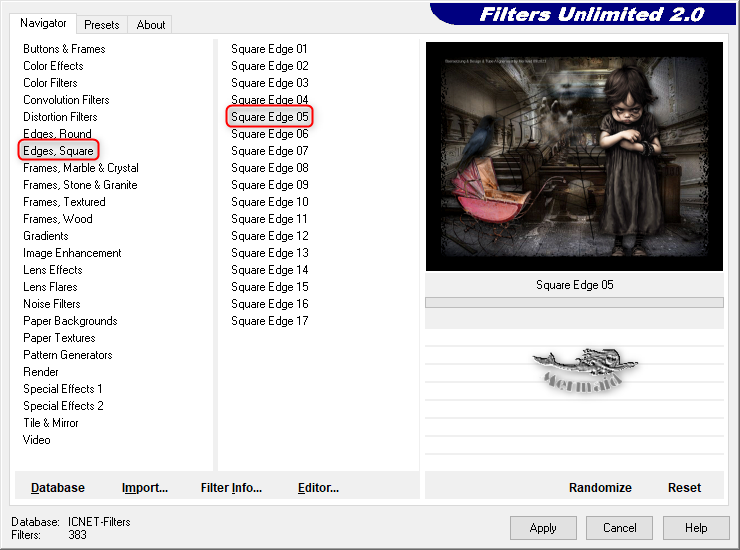The height and width of the screenshot is (550, 740).
Task: Open Special Effects 1 category
Action: [63, 389]
